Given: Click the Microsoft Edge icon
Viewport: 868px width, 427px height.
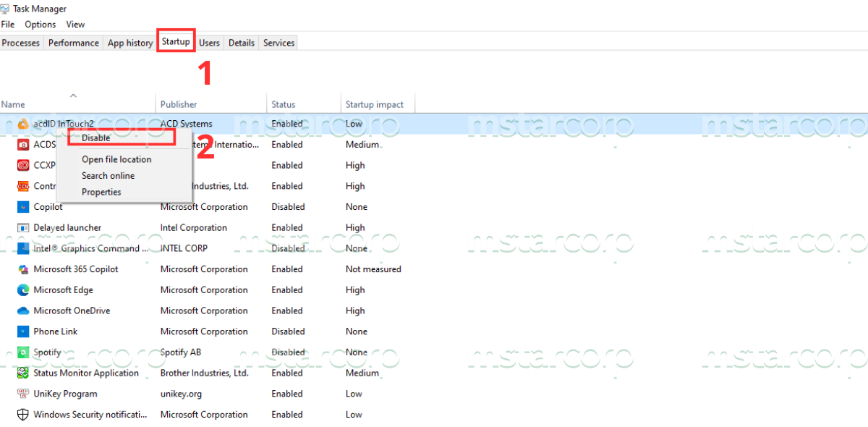Looking at the screenshot, I should pyautogui.click(x=22, y=290).
